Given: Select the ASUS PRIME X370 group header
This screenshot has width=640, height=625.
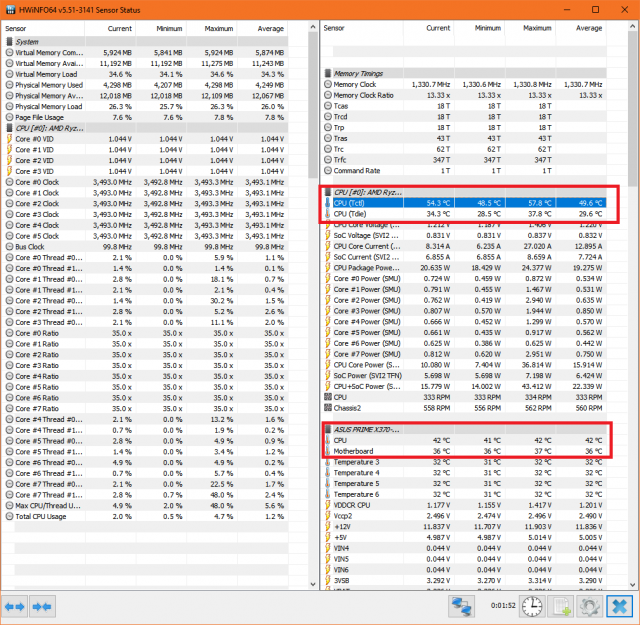Looking at the screenshot, I should click(x=464, y=429).
